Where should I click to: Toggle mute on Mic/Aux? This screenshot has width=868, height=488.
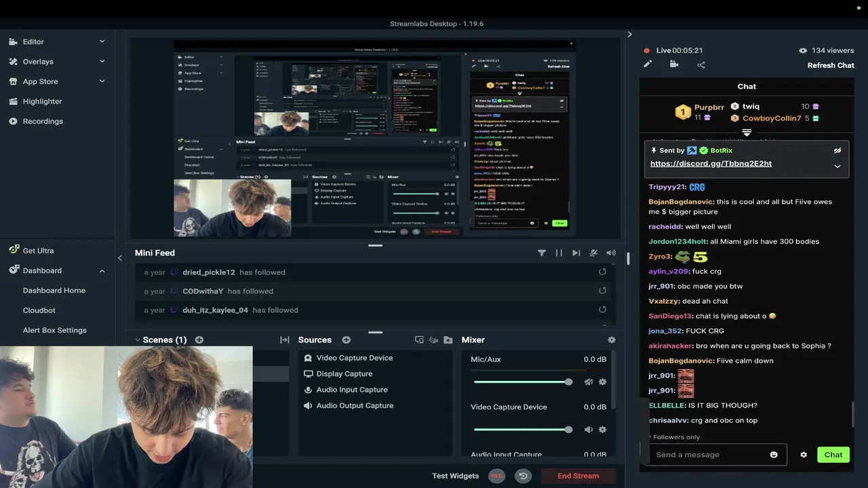click(589, 382)
